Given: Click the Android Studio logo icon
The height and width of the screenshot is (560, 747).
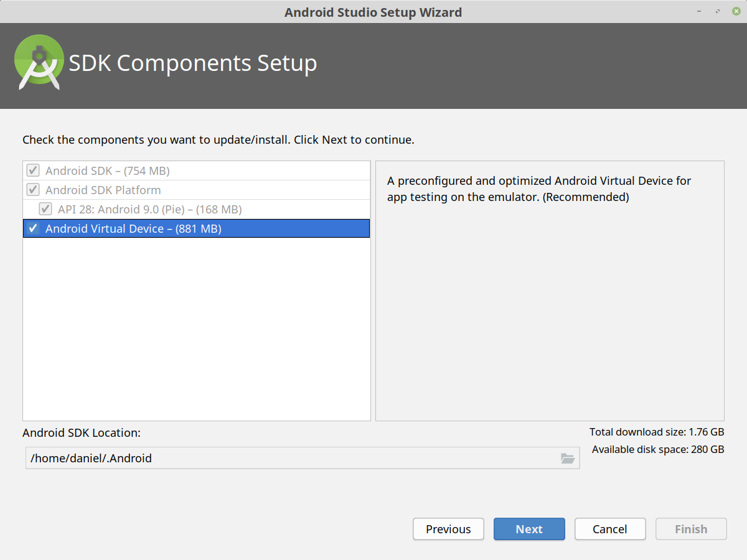Looking at the screenshot, I should click(x=39, y=62).
